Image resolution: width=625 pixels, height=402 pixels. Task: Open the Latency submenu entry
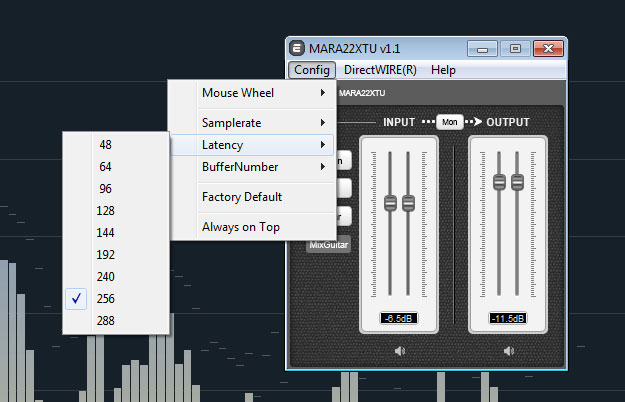[252, 145]
